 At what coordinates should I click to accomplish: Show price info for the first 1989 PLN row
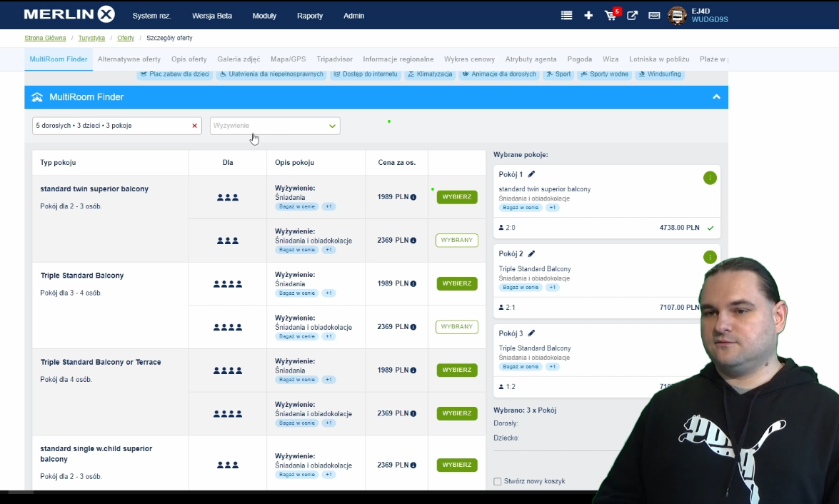413,197
